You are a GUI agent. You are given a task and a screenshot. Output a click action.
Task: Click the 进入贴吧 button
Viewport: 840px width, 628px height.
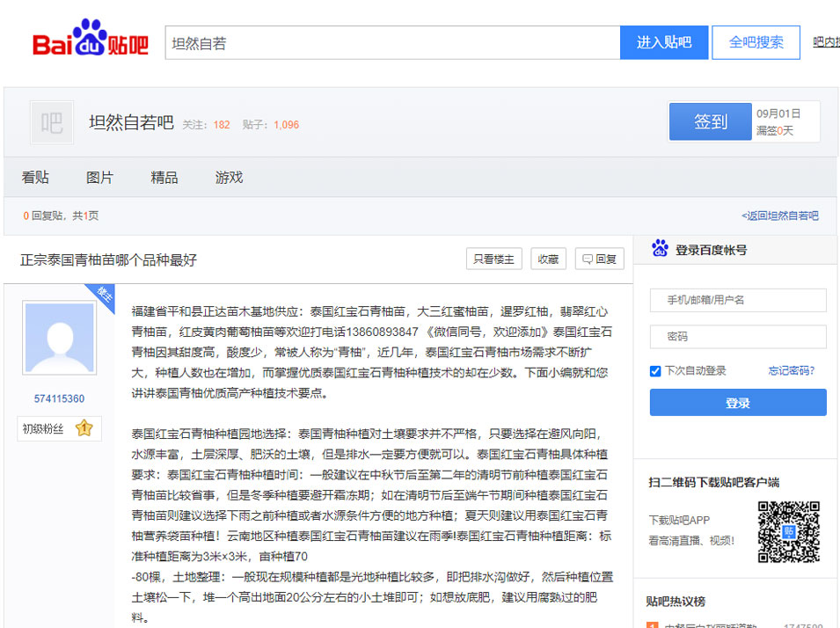(664, 42)
